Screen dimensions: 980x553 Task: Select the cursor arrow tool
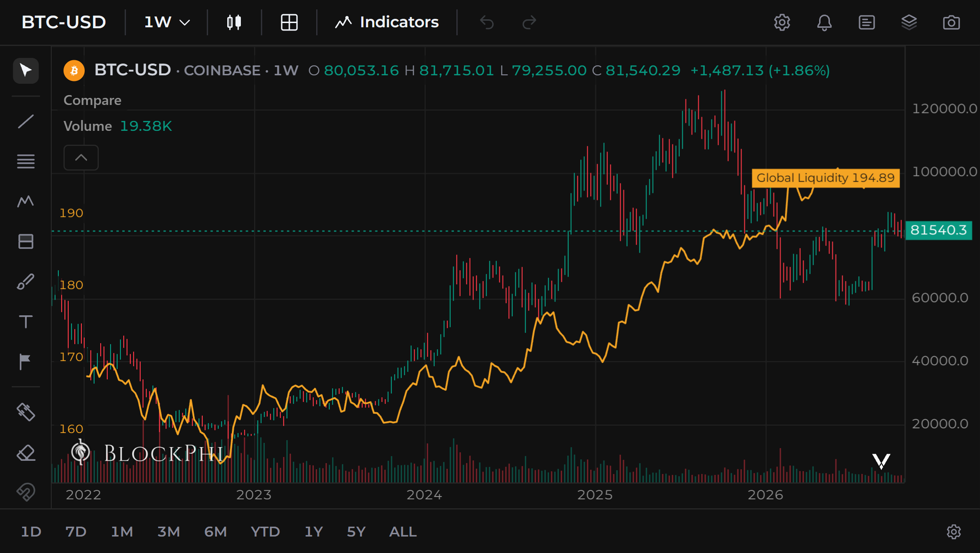click(x=26, y=71)
